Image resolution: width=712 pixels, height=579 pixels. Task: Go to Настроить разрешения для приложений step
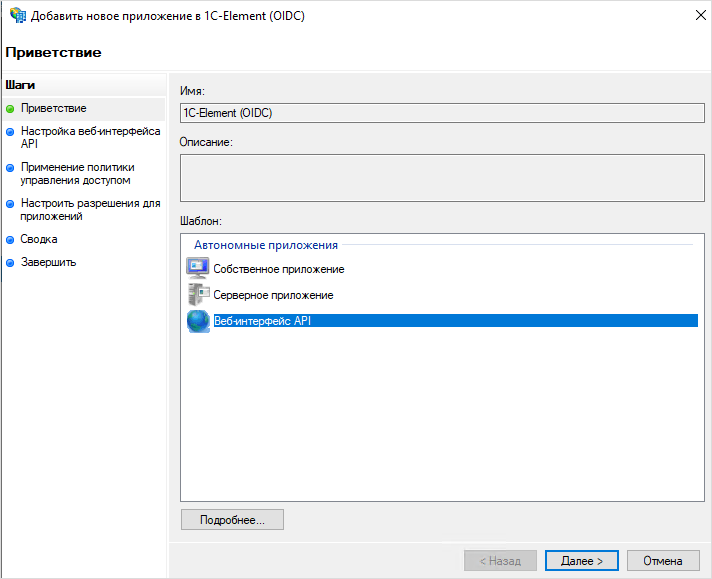pos(90,209)
